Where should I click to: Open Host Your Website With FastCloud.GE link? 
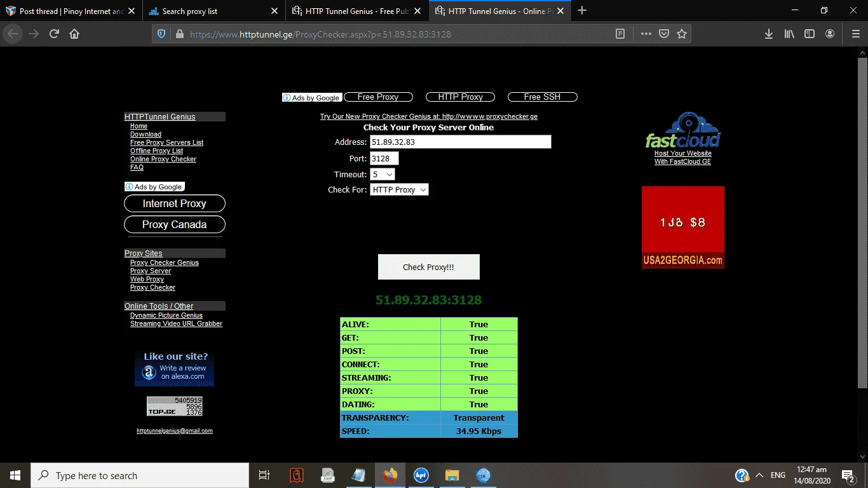pos(683,158)
